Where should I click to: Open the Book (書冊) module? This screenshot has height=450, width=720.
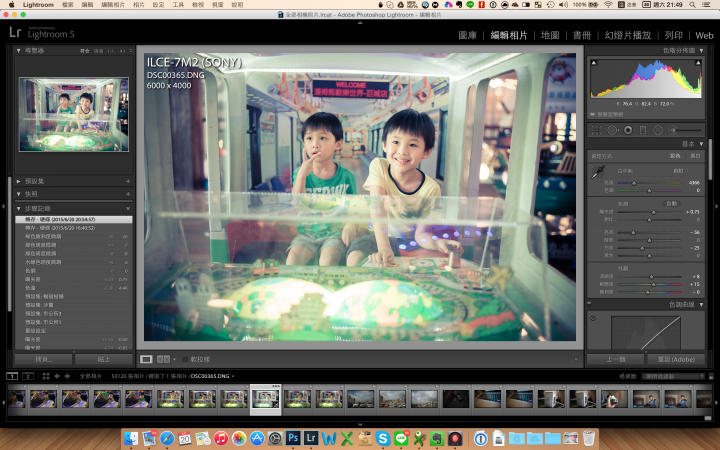click(x=582, y=35)
